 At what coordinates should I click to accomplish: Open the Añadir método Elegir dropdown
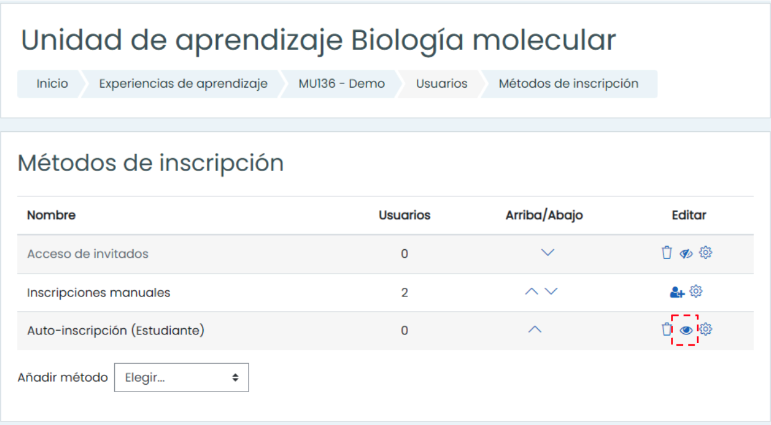coord(181,378)
